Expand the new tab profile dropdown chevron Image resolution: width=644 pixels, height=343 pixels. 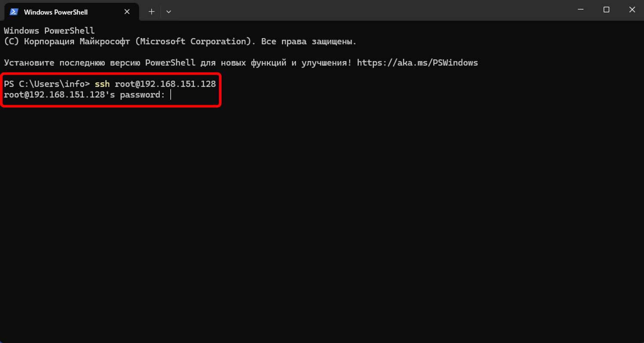(x=169, y=12)
